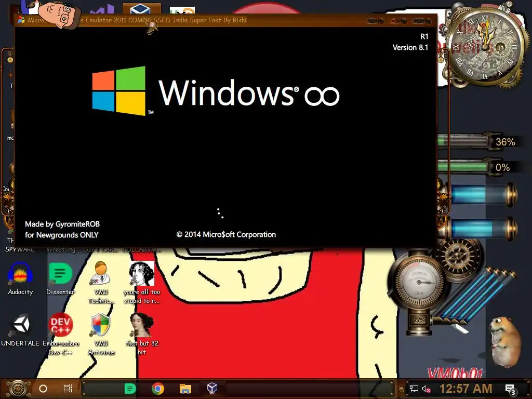Viewport: 532px width, 399px height.
Task: Click the emulator window title bar text
Action: (x=137, y=20)
